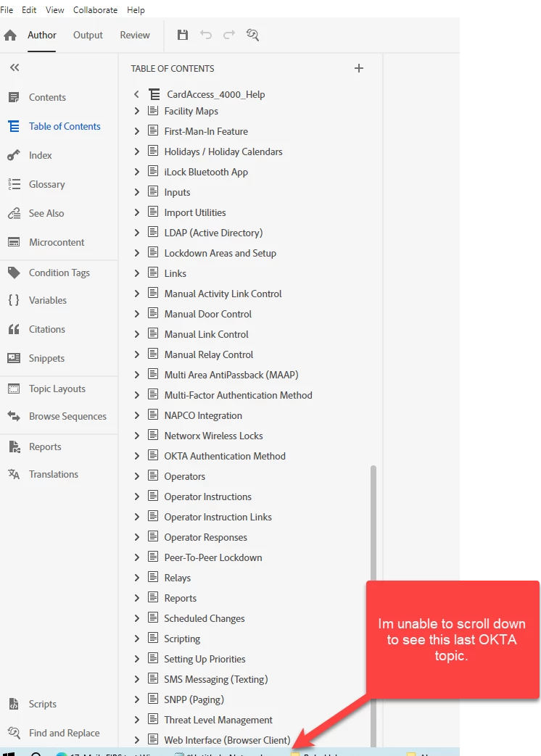Viewport: 541px width, 756px height.
Task: Click the Glossary list icon
Action: (14, 184)
